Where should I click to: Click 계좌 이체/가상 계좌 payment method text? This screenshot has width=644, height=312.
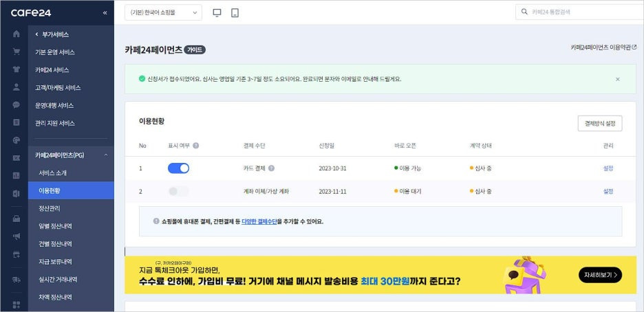point(266,191)
